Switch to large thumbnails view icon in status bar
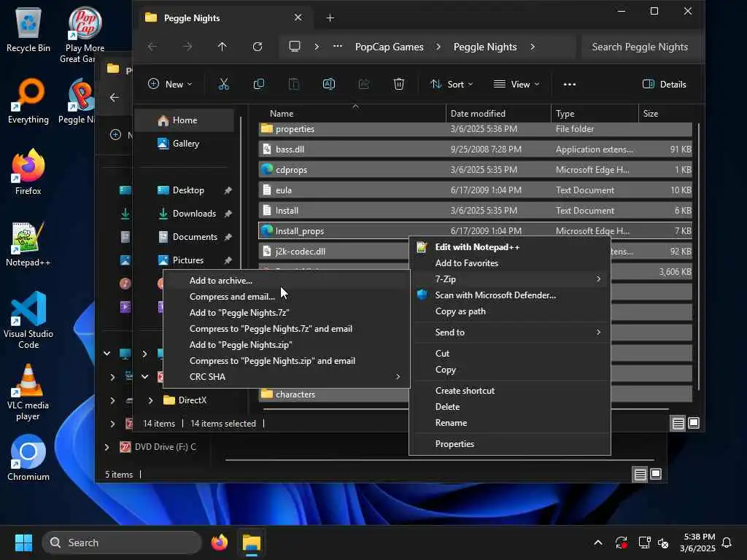The height and width of the screenshot is (560, 747). coord(694,423)
